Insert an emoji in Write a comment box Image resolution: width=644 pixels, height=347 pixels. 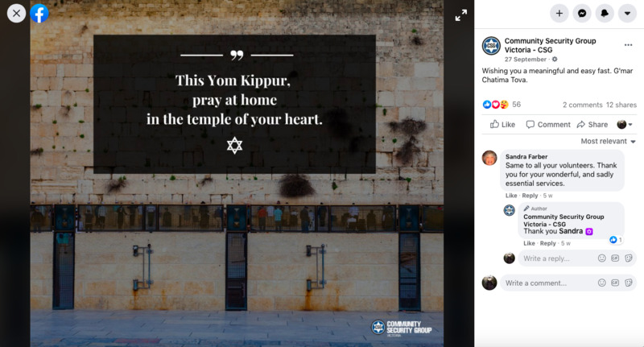pyautogui.click(x=601, y=283)
